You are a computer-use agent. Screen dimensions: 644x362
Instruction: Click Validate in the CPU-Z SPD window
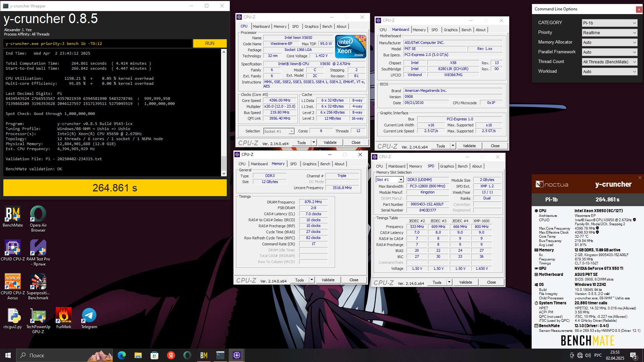pos(466,282)
